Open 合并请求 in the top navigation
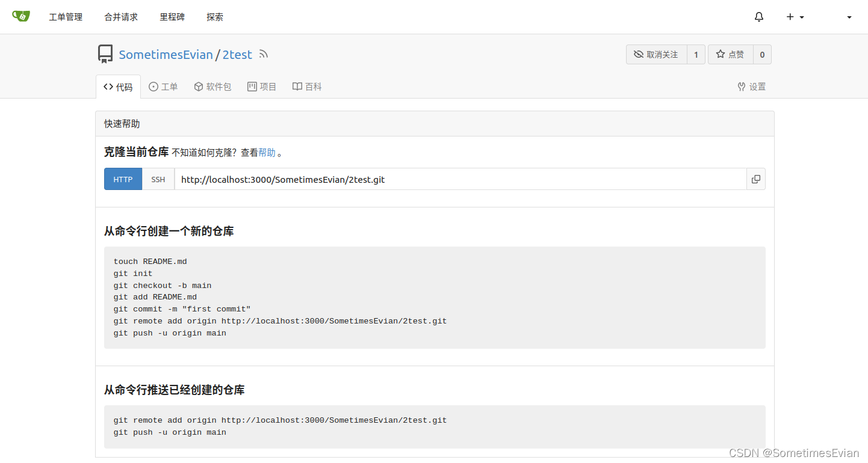This screenshot has height=463, width=868. pyautogui.click(x=121, y=17)
